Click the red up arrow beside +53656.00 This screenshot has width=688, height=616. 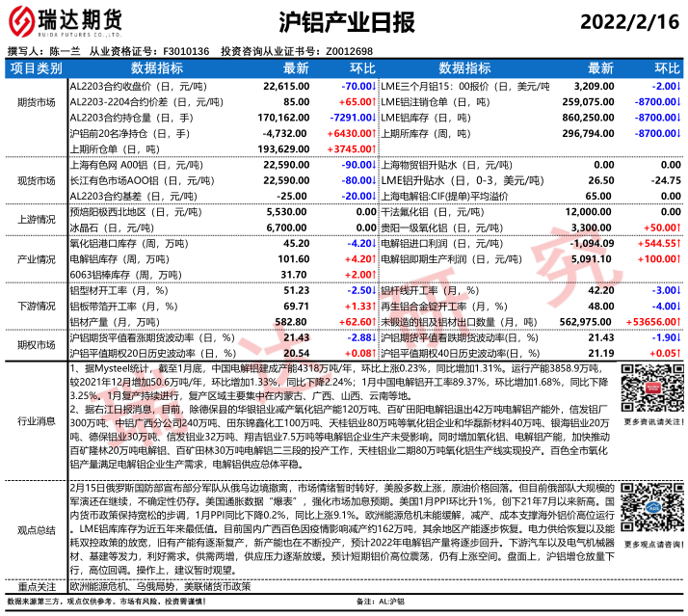(679, 321)
